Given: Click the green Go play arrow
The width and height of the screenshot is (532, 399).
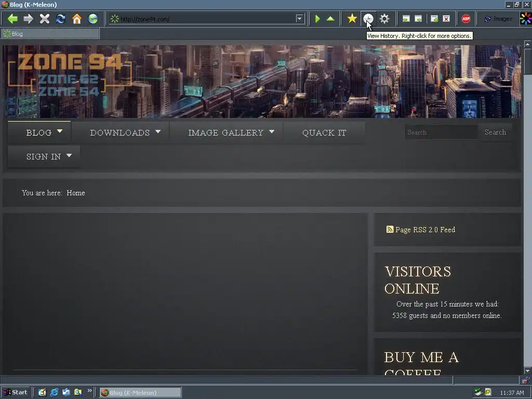Looking at the screenshot, I should (x=317, y=19).
